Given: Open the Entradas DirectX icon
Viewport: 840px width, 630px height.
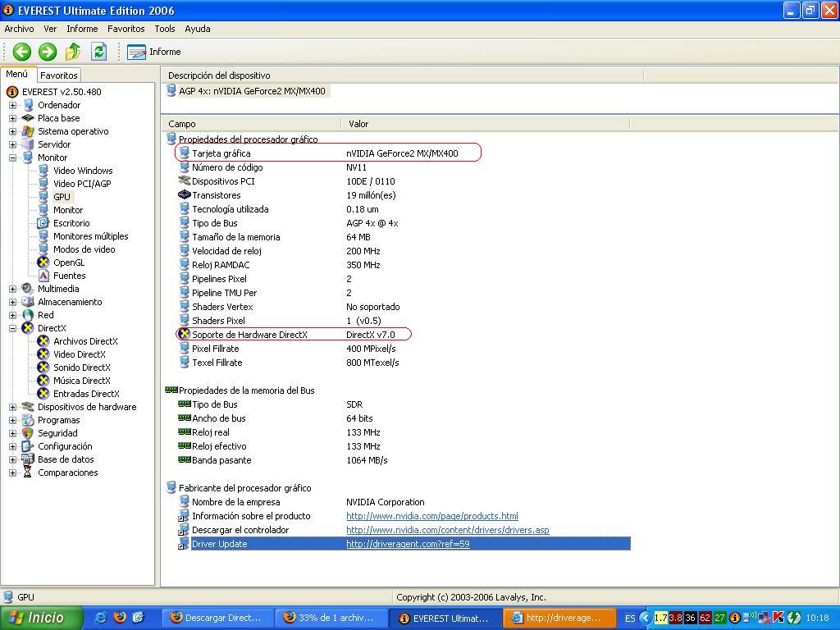Looking at the screenshot, I should 43,394.
